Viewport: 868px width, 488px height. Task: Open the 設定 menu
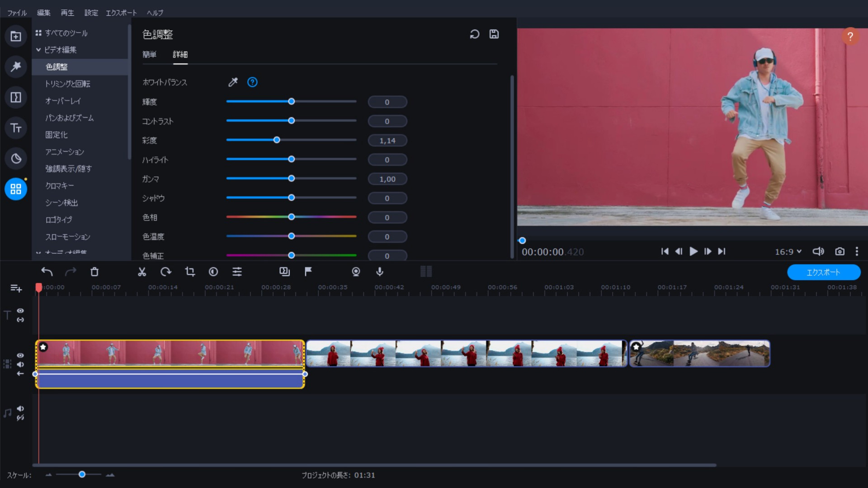91,13
